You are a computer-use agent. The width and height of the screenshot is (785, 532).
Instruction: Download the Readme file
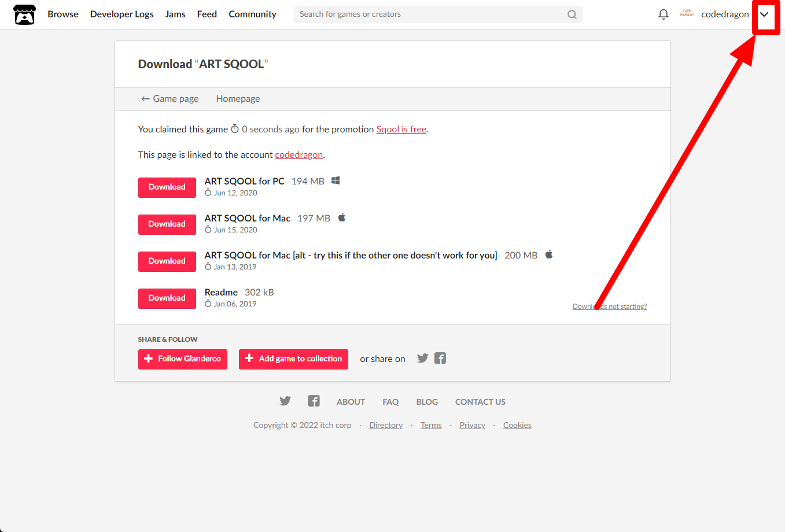[x=167, y=298]
